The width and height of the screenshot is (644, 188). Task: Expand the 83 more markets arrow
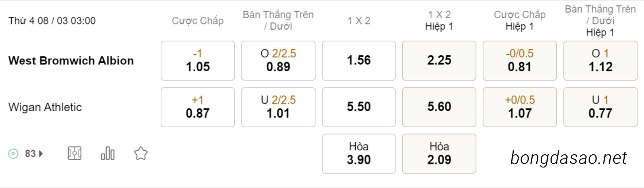tap(41, 154)
